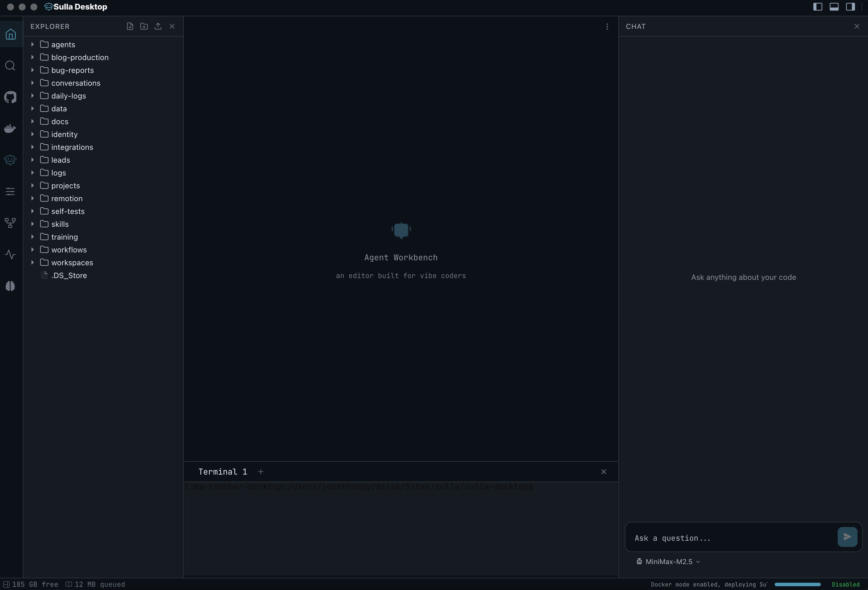Screen dimensions: 868x590
Task: Select the brain/memory sidebar icon
Action: pyautogui.click(x=10, y=286)
